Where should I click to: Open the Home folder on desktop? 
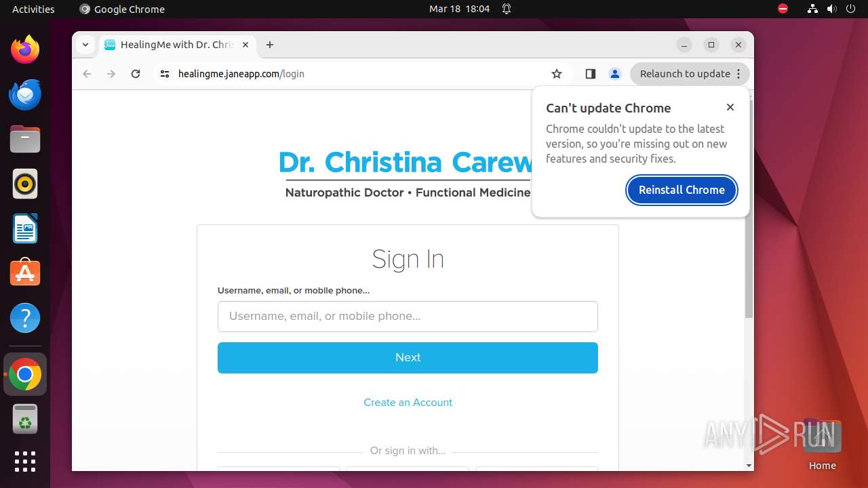click(x=822, y=445)
